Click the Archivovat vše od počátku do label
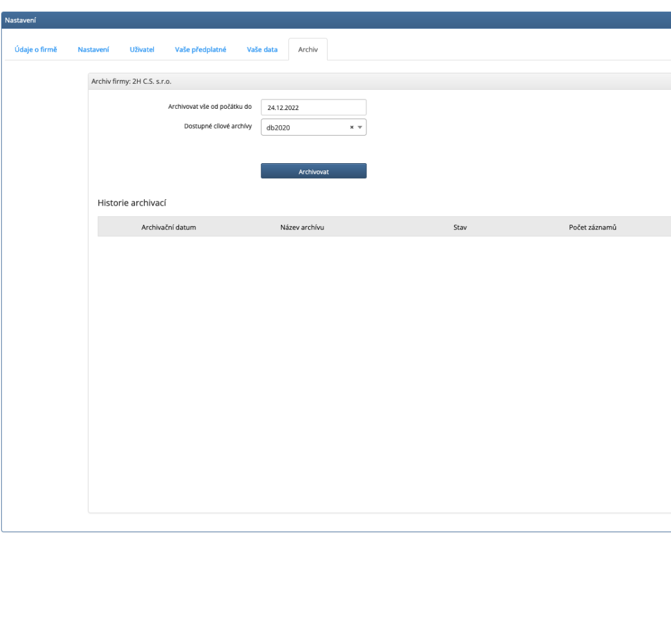 [210, 106]
